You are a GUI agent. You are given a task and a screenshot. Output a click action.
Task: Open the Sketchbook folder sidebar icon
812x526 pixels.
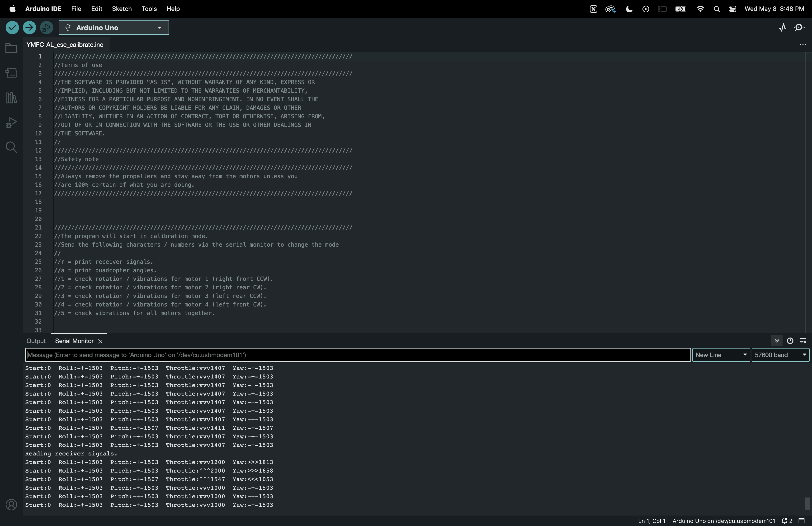(11, 48)
